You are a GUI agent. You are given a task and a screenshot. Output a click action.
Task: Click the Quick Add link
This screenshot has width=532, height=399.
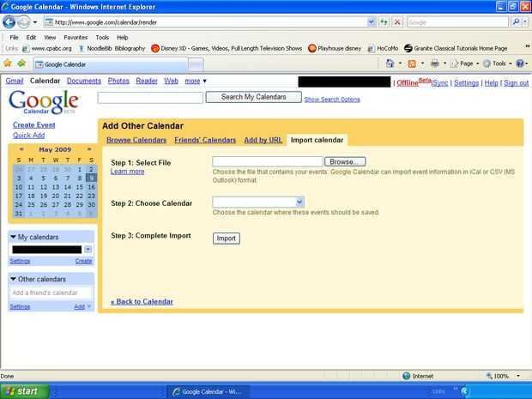29,135
